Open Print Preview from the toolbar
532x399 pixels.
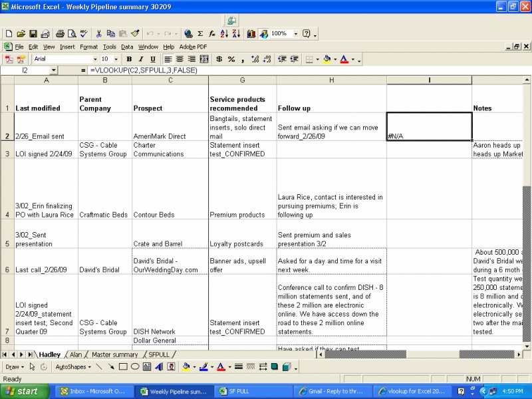(72, 34)
